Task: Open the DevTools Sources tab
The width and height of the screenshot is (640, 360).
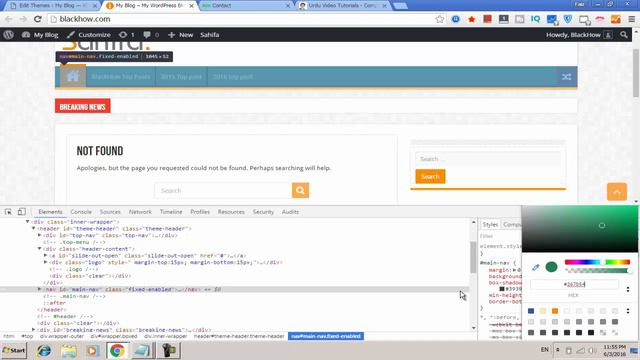Action: coord(110,212)
